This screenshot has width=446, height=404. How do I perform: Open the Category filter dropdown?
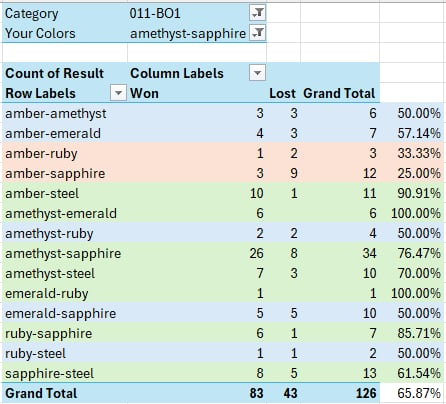[x=257, y=13]
